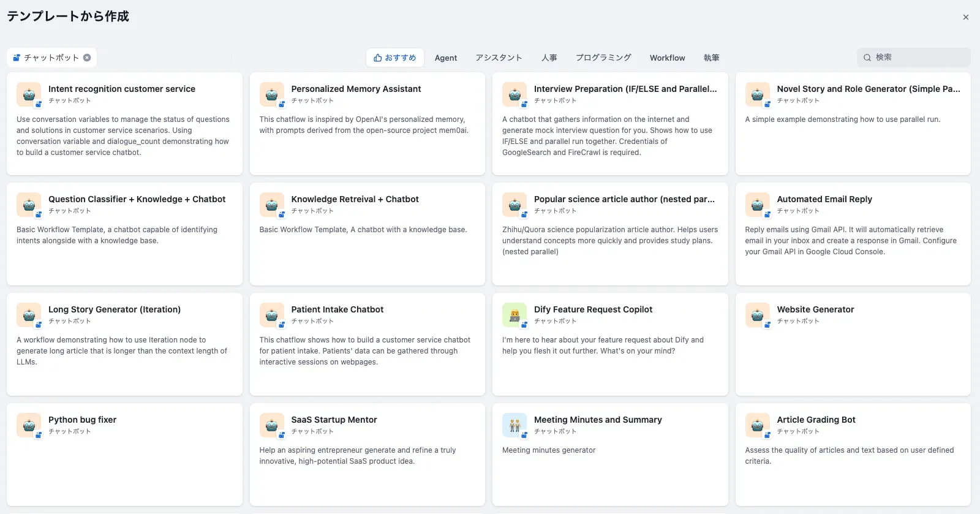Screen dimensions: 980x514
Task: Select the Python bug fixer template title
Action: [x=82, y=420]
